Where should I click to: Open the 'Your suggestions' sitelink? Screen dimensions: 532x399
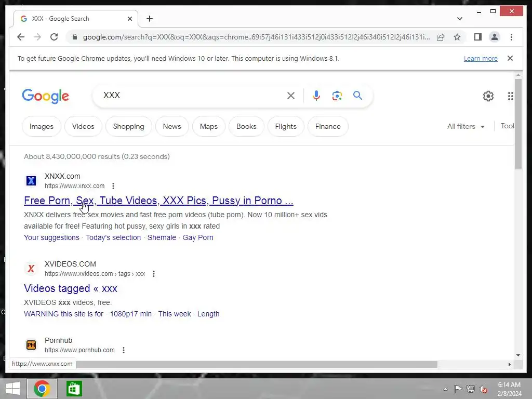[51, 237]
